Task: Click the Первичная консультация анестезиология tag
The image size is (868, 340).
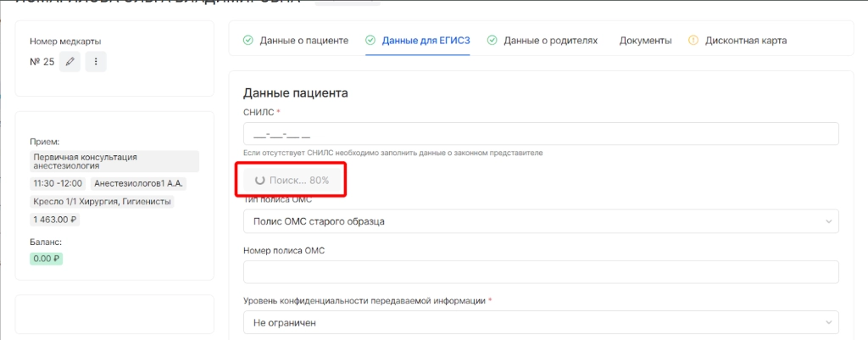Action: 114,162
